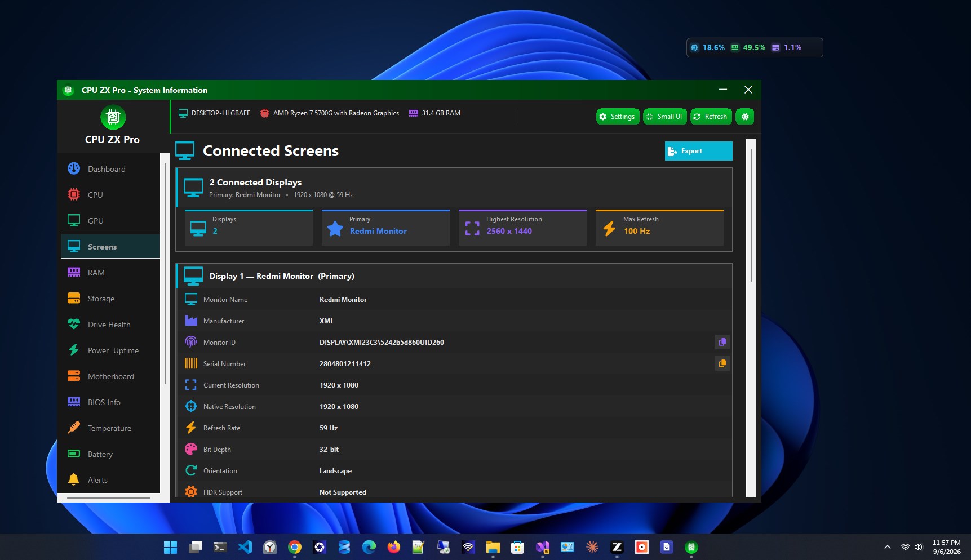
Task: Click the Current Resolution brackets icon
Action: click(191, 385)
